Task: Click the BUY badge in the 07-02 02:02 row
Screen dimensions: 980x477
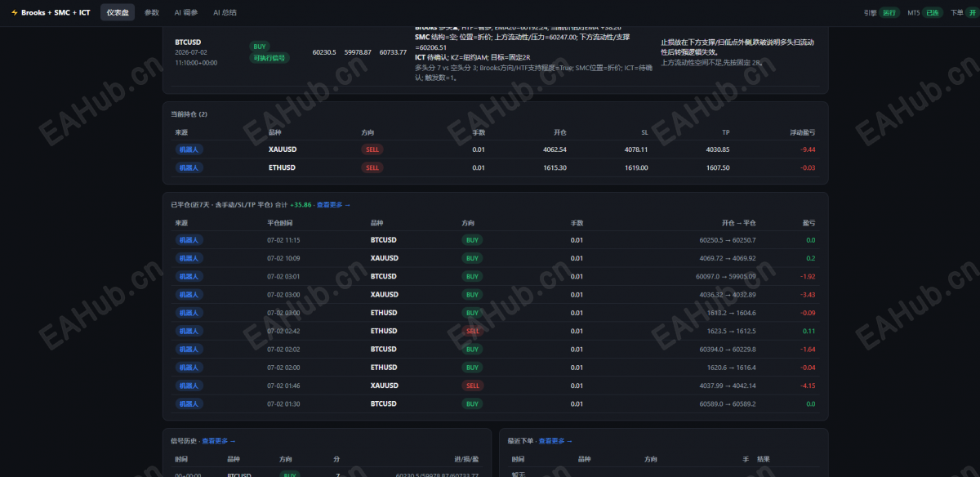Action: coord(472,349)
